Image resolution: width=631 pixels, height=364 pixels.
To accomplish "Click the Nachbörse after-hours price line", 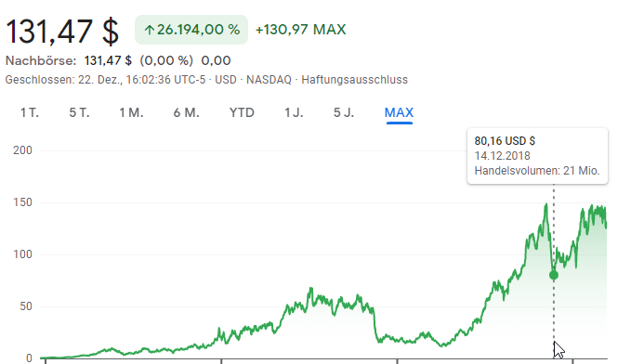I will [x=118, y=60].
